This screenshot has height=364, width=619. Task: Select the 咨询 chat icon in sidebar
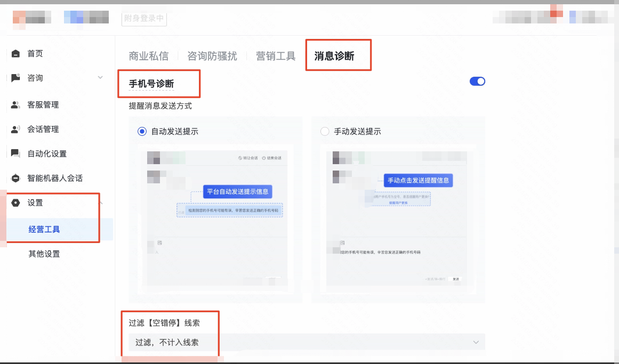pos(16,78)
